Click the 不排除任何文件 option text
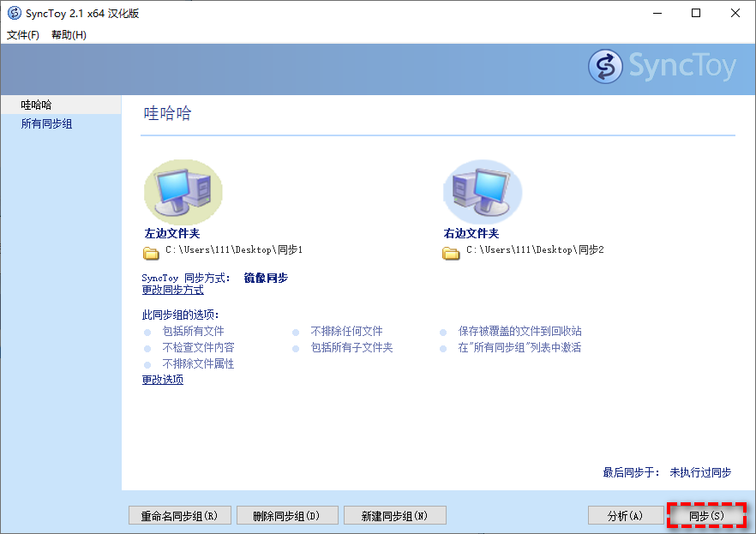The height and width of the screenshot is (534, 756). coord(346,331)
